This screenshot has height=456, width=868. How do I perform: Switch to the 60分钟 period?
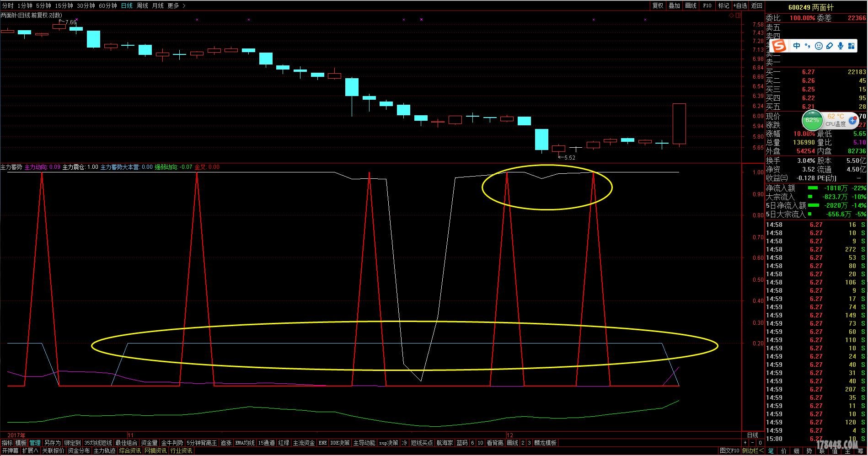coord(108,5)
